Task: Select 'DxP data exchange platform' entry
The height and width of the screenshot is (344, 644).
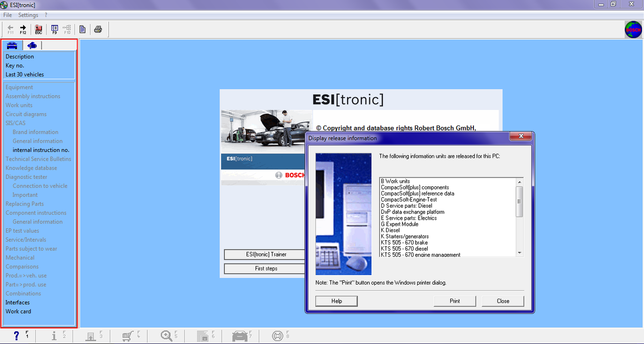Action: pyautogui.click(x=413, y=212)
